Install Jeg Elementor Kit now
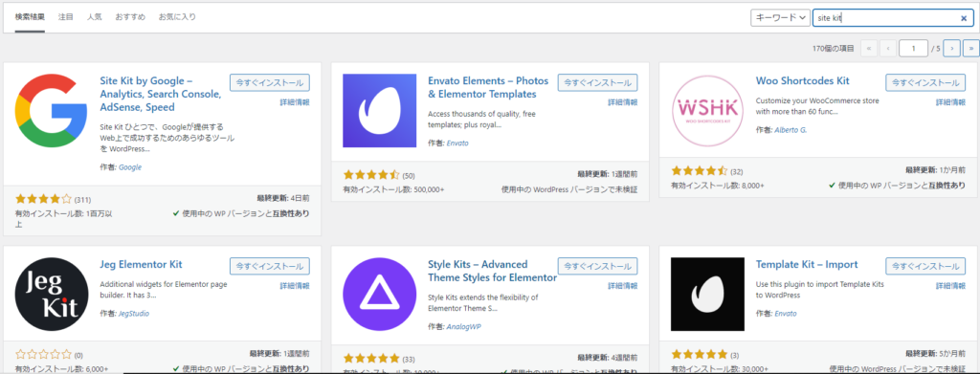The image size is (980, 374). tap(269, 266)
